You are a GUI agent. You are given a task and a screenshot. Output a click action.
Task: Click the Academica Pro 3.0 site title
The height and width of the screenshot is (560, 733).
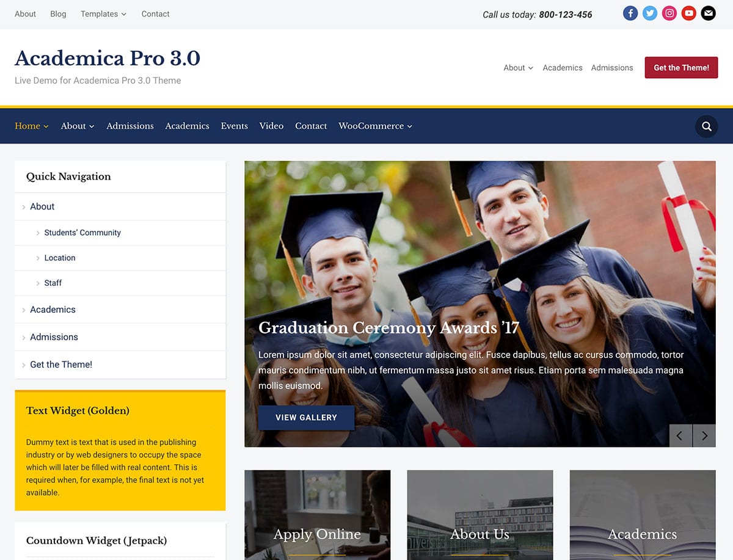108,58
